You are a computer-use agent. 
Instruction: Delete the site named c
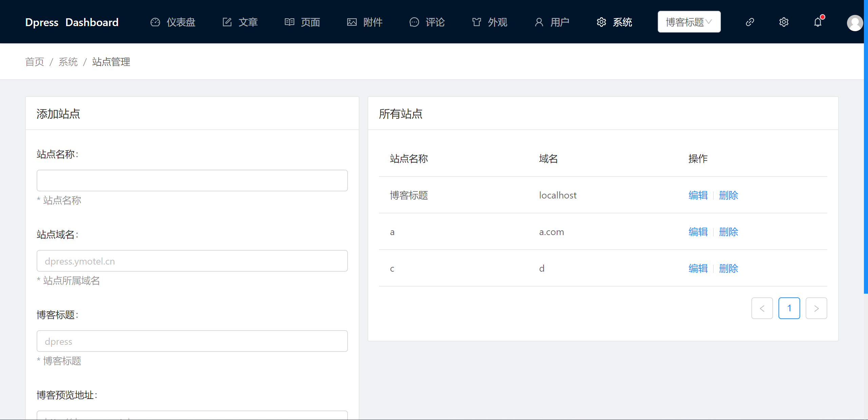tap(728, 268)
